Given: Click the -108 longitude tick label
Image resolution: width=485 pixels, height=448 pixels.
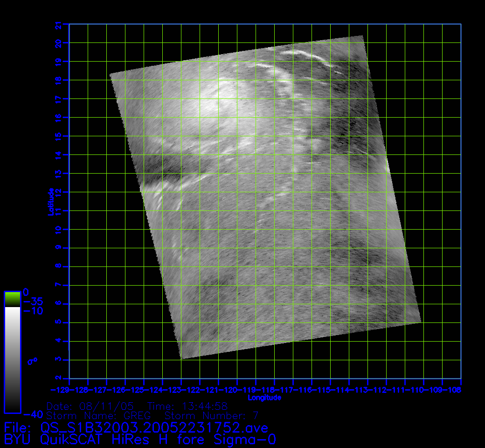Looking at the screenshot, I should tap(453, 389).
